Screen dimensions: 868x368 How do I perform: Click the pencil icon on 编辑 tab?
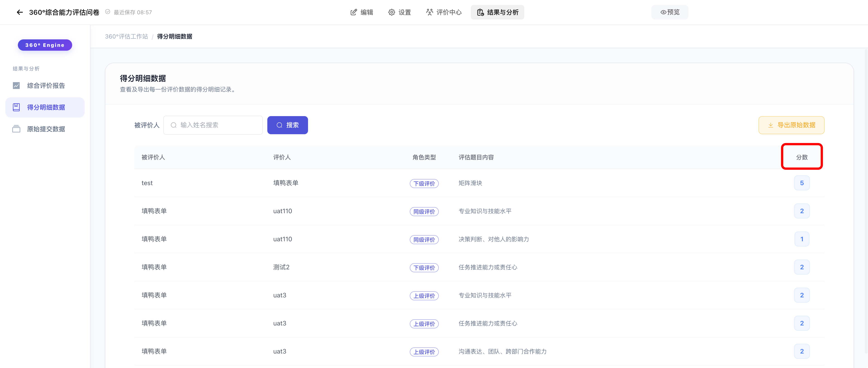point(353,12)
